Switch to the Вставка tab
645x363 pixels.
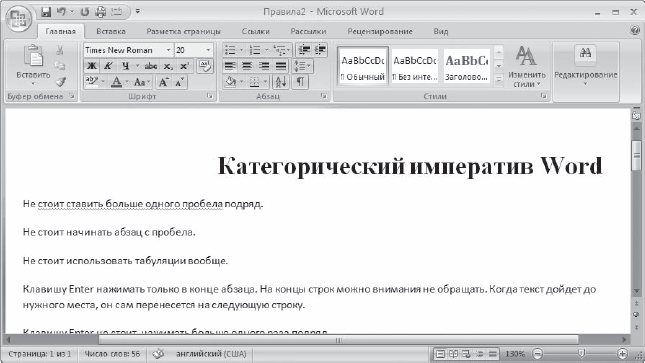click(111, 31)
